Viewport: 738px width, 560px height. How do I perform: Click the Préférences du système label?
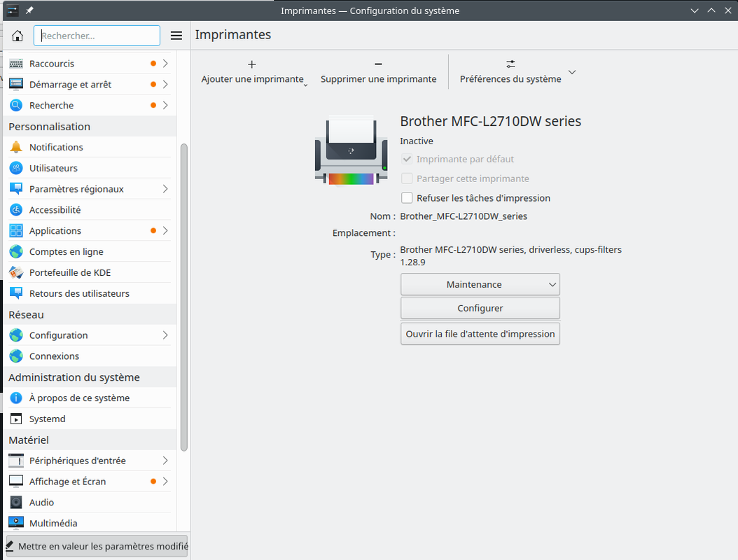(510, 79)
